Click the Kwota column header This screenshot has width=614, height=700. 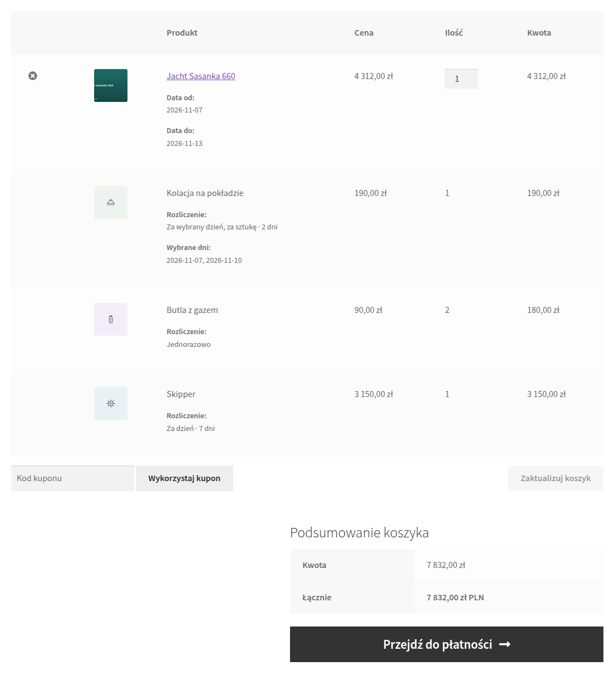point(539,33)
